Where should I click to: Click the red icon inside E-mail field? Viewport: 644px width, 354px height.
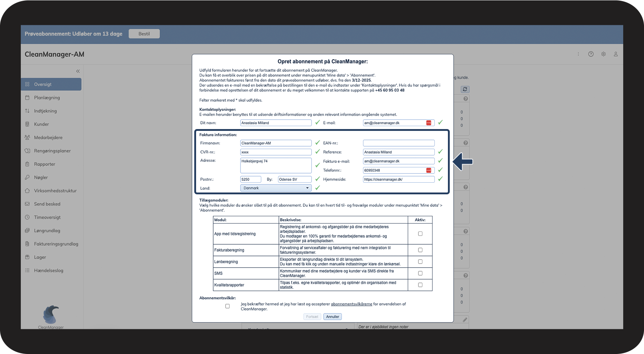point(429,123)
